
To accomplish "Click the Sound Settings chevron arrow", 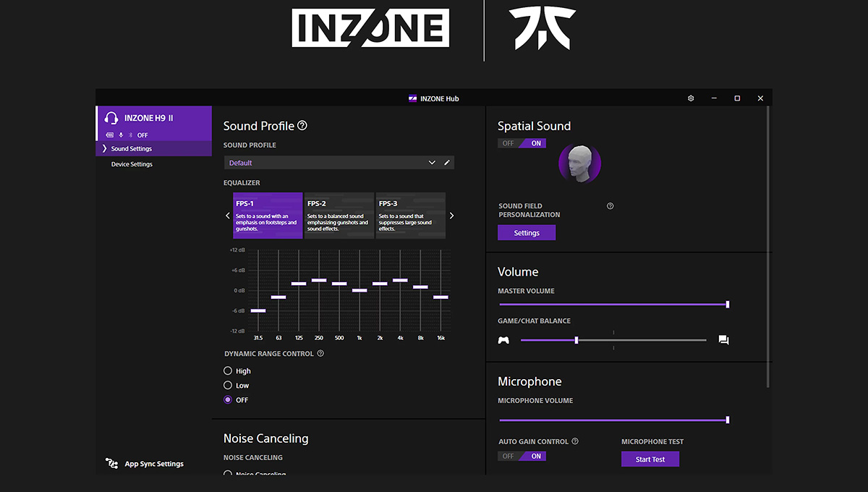I will pos(104,148).
